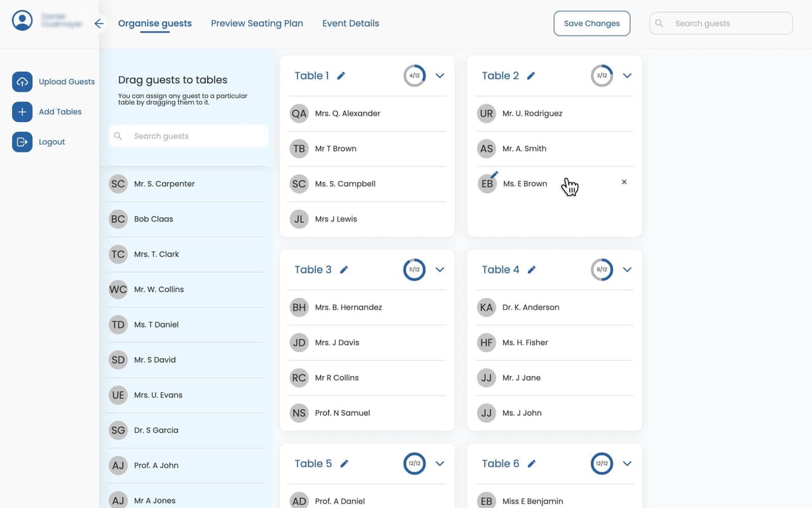
Task: Remove Ms. E Brown using the X
Action: 624,182
